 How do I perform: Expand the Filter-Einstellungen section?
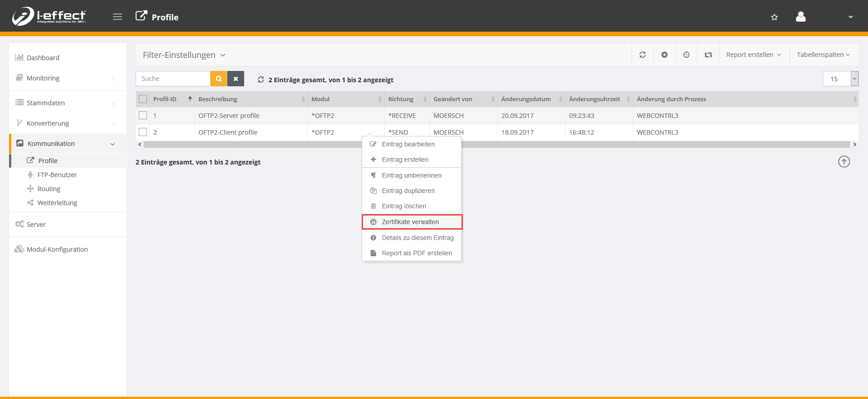184,55
